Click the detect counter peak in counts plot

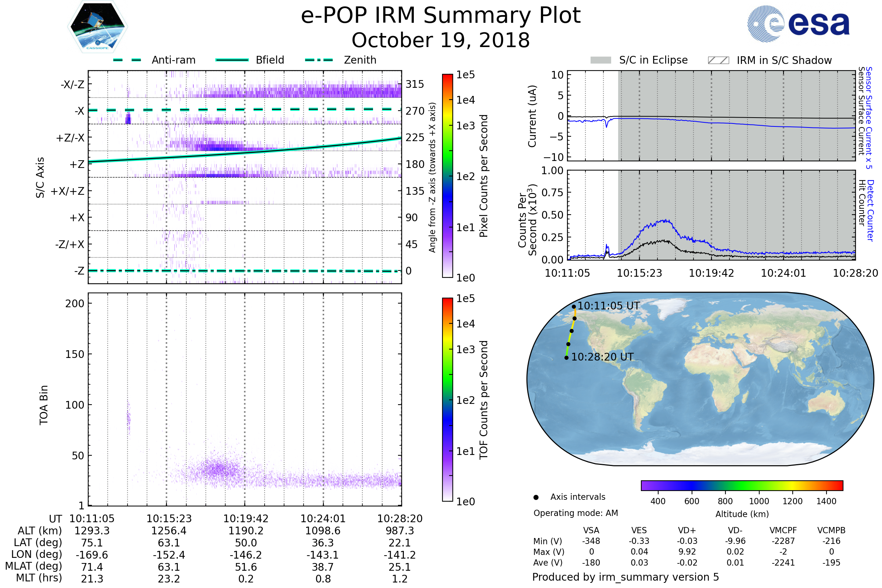(x=666, y=221)
